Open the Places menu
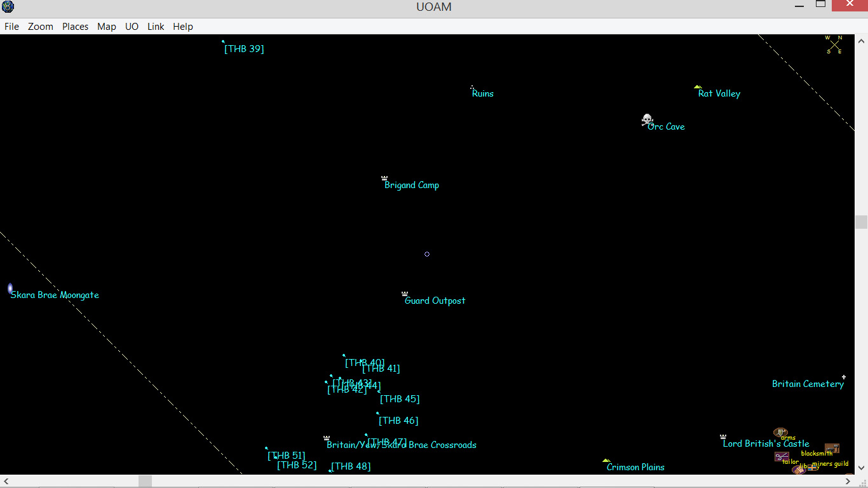This screenshot has width=868, height=488. click(x=75, y=27)
